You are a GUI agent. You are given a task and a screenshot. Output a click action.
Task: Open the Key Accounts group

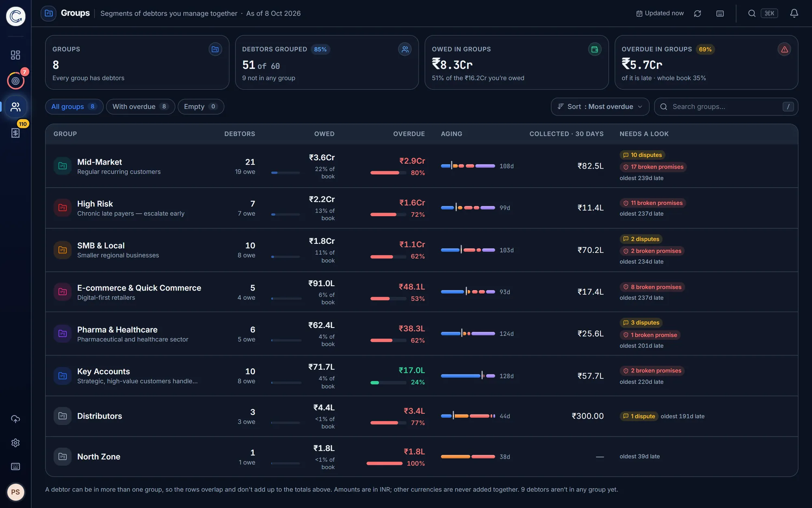pos(421,376)
